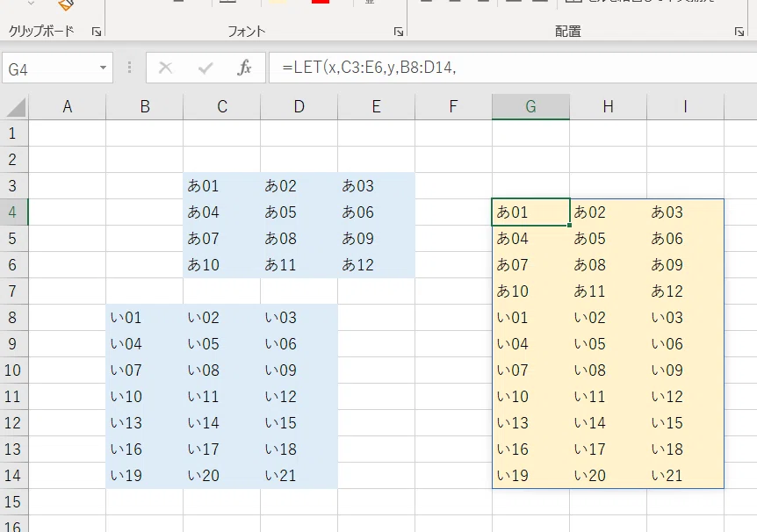Image resolution: width=757 pixels, height=532 pixels.
Task: Click cell I14 containing い21
Action: pyautogui.click(x=686, y=476)
